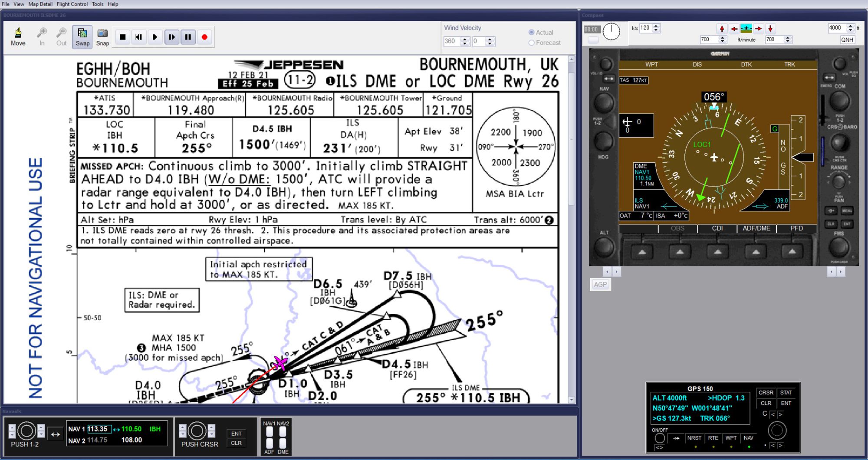Click the PUSH CRSR knob
Screen dimensions: 868x460
[x=197, y=431]
